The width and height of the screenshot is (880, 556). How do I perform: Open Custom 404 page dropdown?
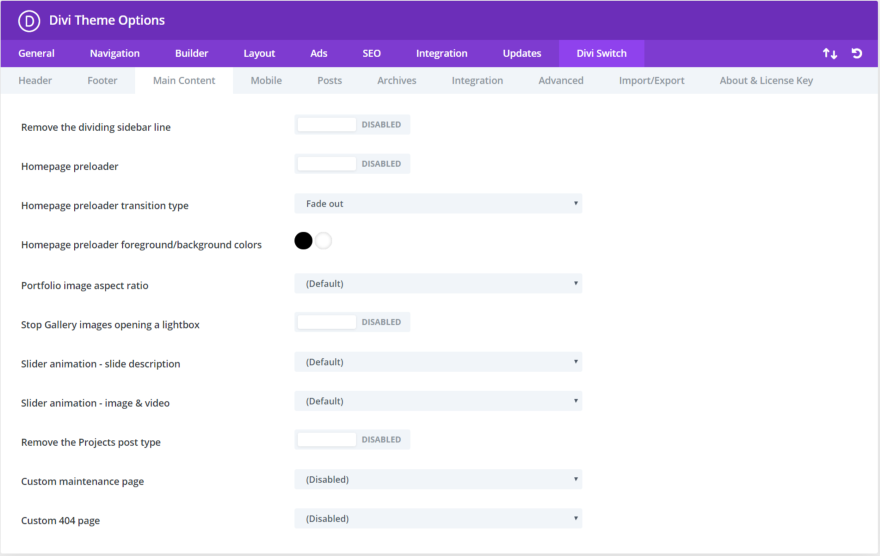(438, 518)
